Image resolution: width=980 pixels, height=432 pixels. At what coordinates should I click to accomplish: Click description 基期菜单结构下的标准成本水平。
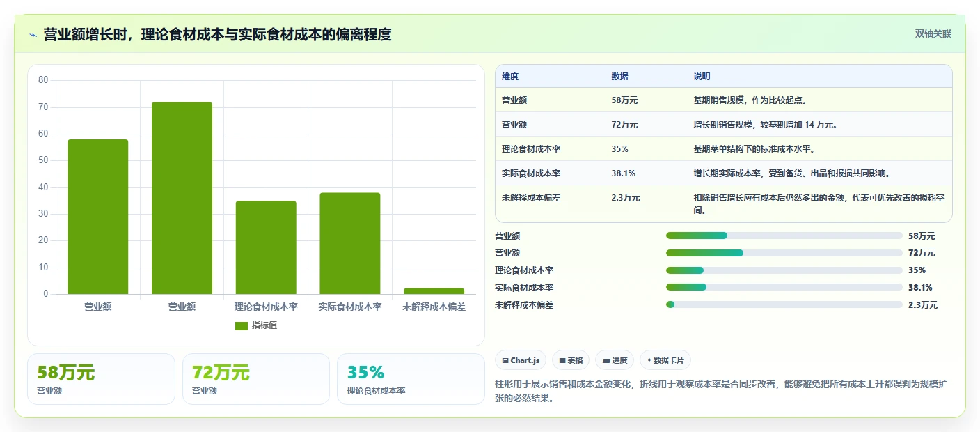(x=754, y=149)
